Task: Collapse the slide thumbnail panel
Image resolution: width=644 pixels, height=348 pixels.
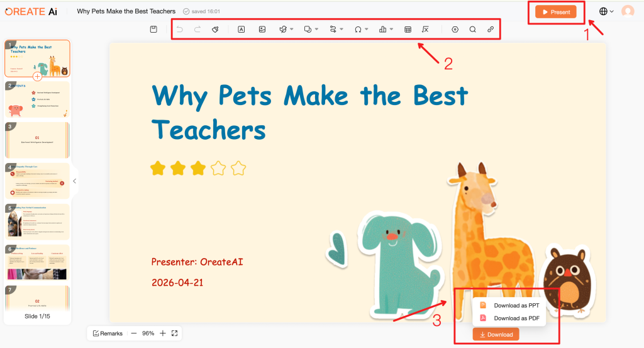Action: [74, 181]
